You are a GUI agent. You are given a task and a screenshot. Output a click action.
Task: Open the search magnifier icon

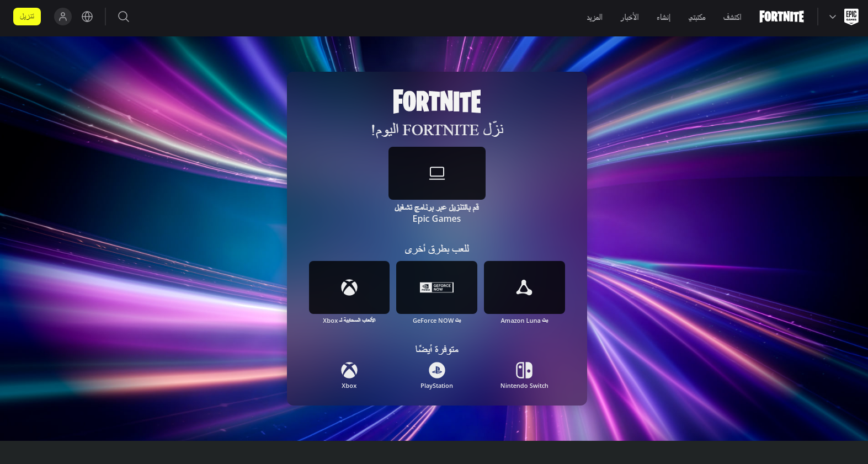(x=124, y=17)
